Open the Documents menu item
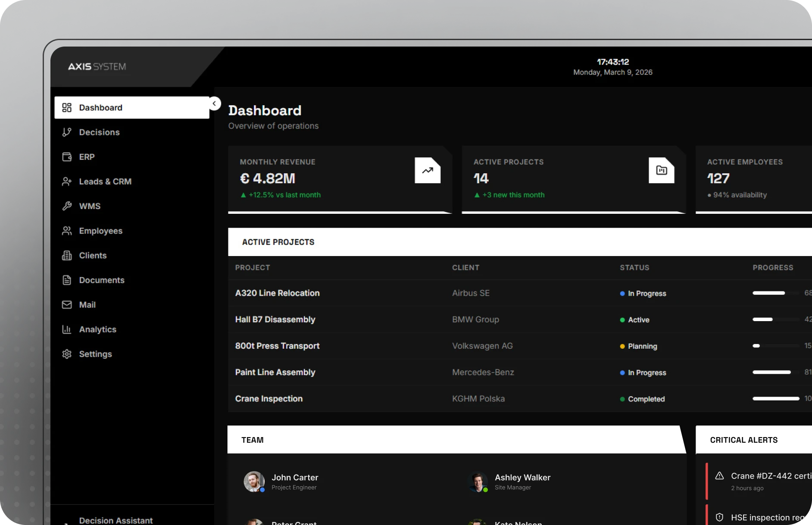This screenshot has width=812, height=525. point(101,280)
